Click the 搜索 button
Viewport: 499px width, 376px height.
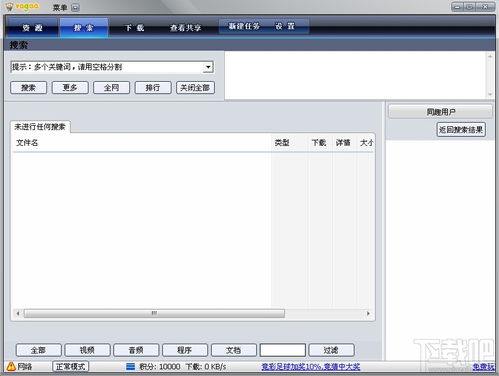tap(28, 88)
